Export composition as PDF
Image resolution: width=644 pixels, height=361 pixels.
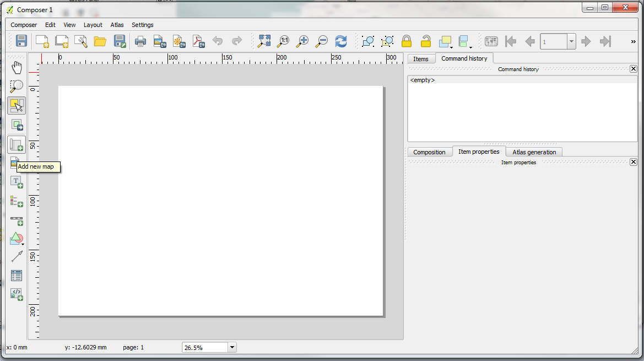pyautogui.click(x=198, y=41)
